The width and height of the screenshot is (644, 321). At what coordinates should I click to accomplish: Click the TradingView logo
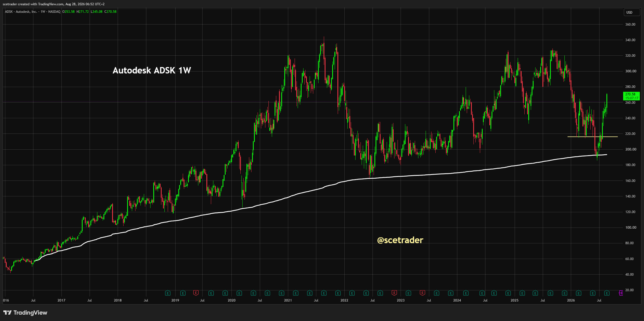click(25, 313)
